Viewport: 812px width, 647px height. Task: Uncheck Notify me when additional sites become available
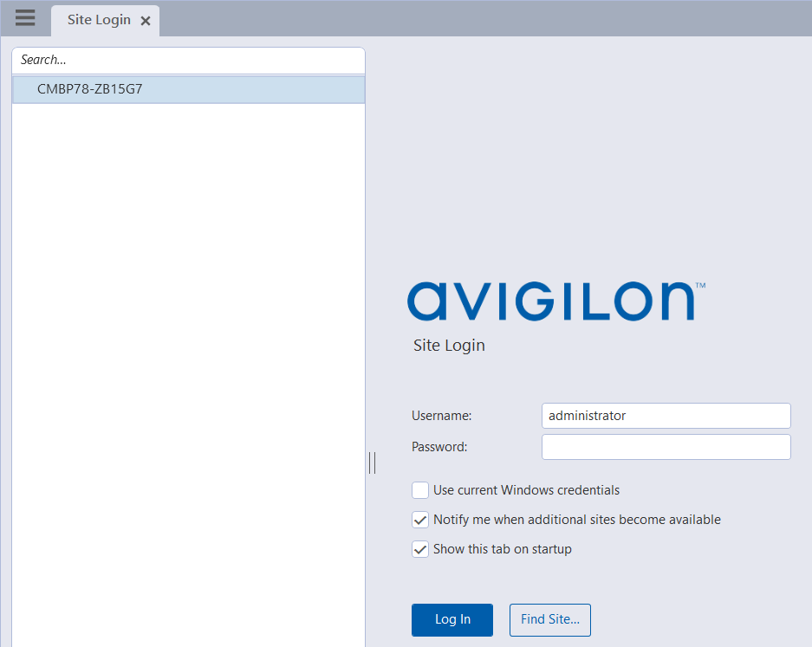click(x=420, y=520)
